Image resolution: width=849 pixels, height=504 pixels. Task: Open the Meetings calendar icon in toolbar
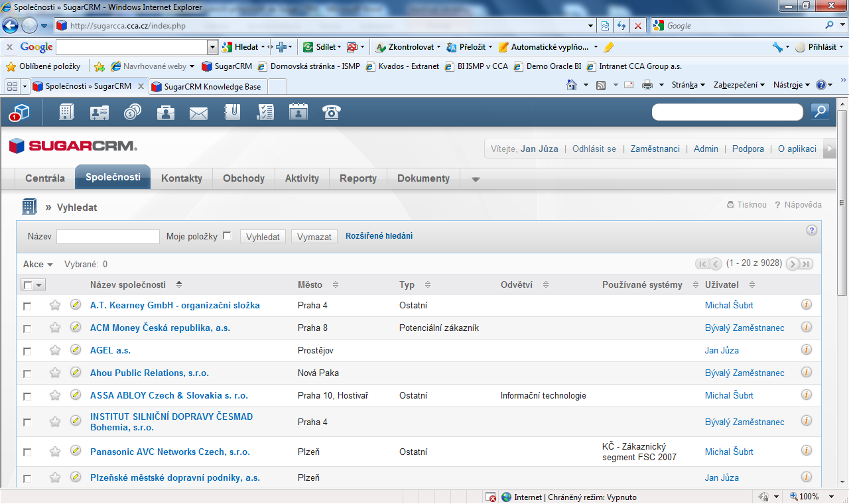pos(298,112)
